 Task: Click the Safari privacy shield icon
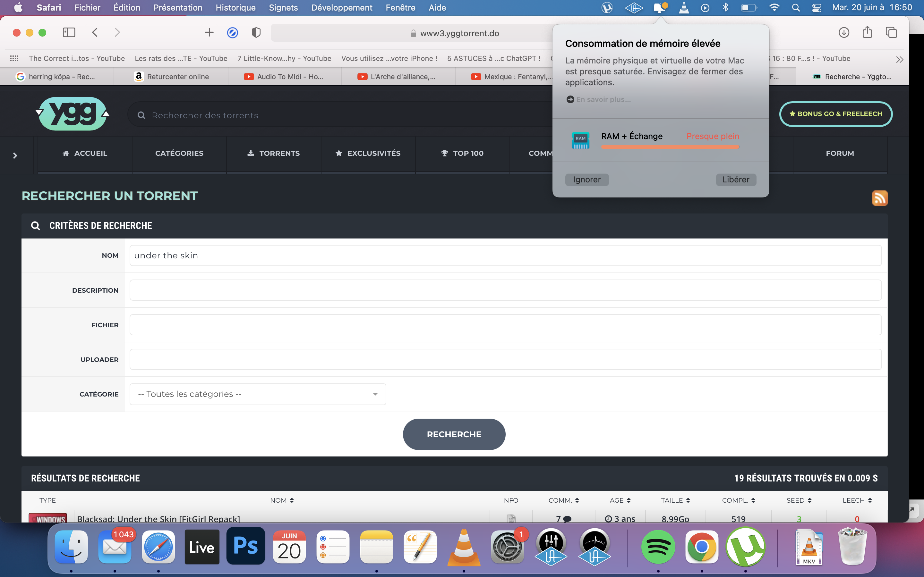[x=256, y=33]
